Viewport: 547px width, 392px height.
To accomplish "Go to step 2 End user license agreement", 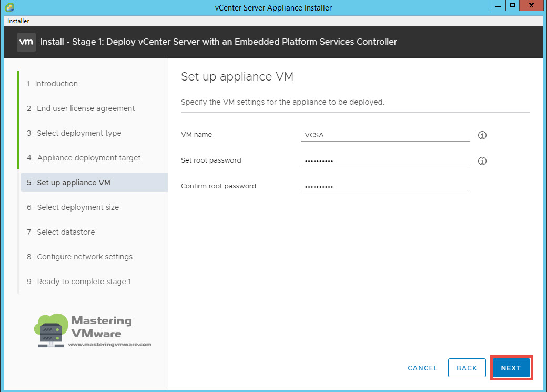I will coord(80,108).
